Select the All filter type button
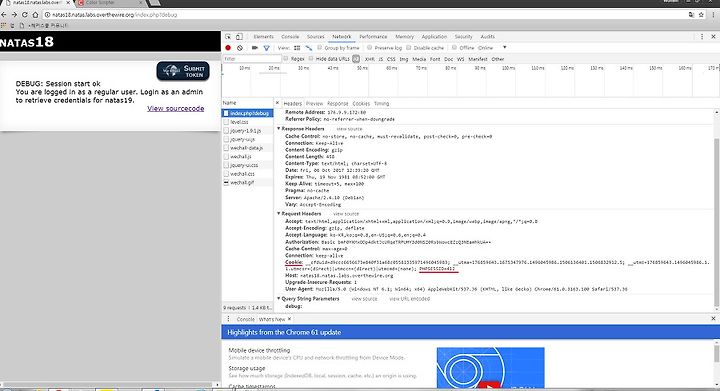The image size is (720, 391). 356,59
